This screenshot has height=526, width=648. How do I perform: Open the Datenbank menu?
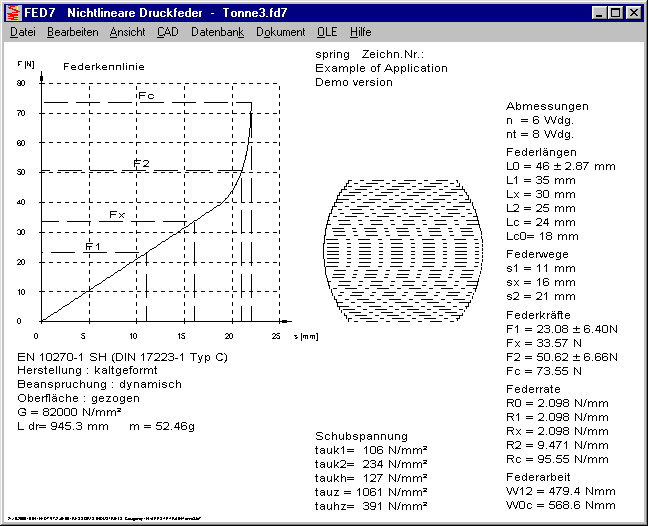tap(217, 32)
